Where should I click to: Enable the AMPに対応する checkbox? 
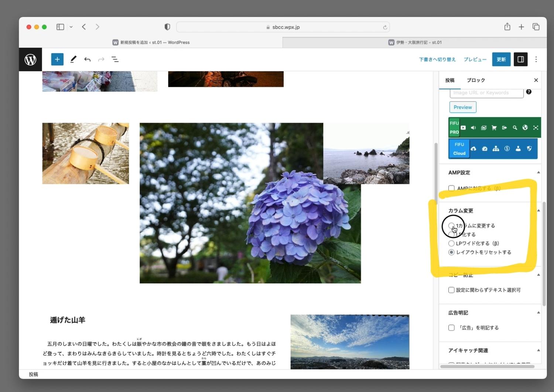(x=451, y=188)
